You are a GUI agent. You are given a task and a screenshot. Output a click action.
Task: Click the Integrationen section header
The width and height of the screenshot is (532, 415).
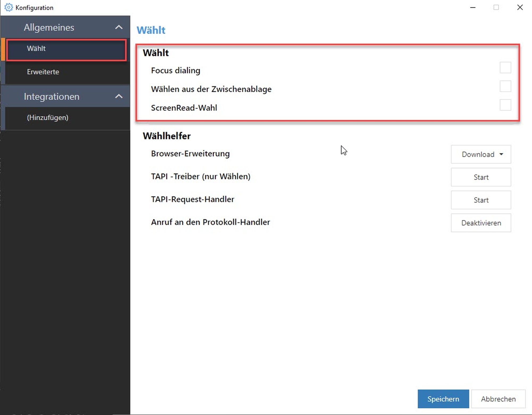click(52, 96)
